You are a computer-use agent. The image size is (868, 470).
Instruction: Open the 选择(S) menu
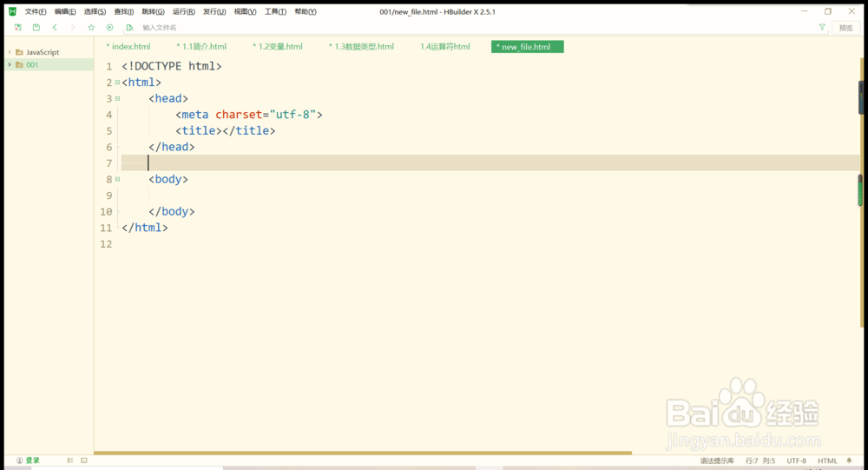95,11
